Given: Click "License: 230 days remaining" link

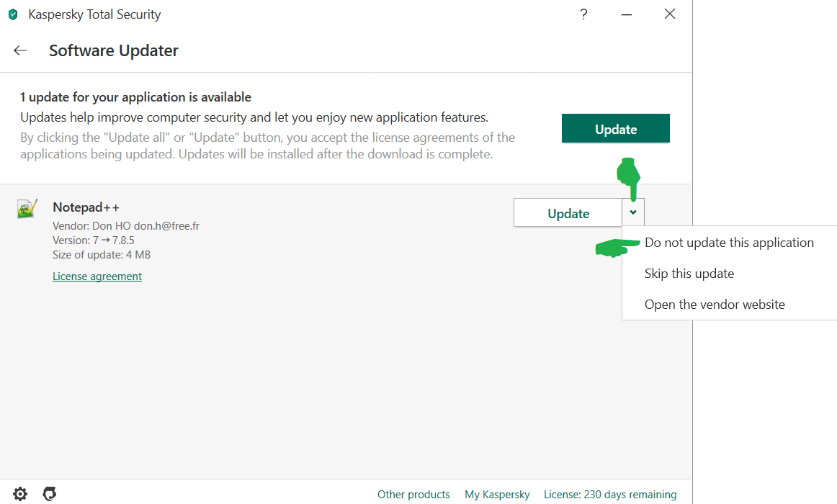Looking at the screenshot, I should tap(610, 495).
